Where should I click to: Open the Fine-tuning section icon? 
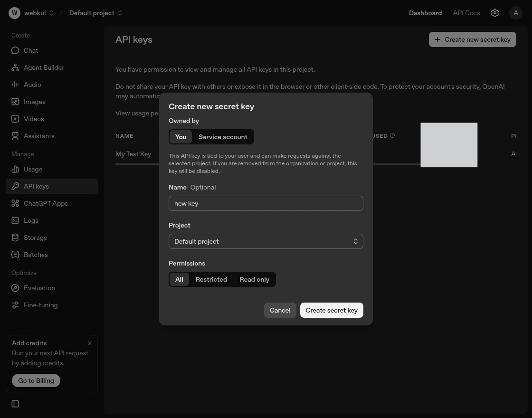(15, 305)
